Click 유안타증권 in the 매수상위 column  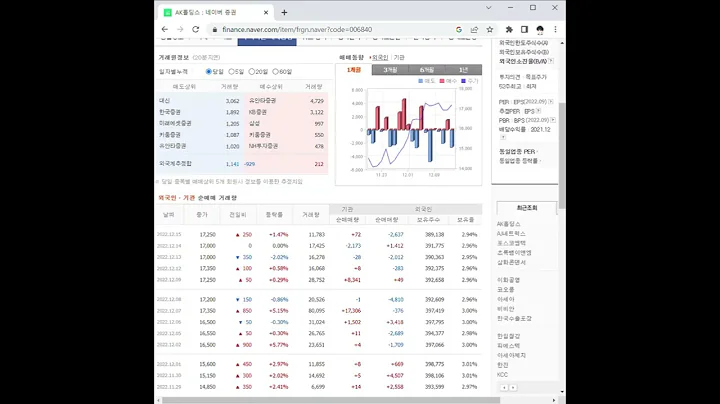[262, 101]
